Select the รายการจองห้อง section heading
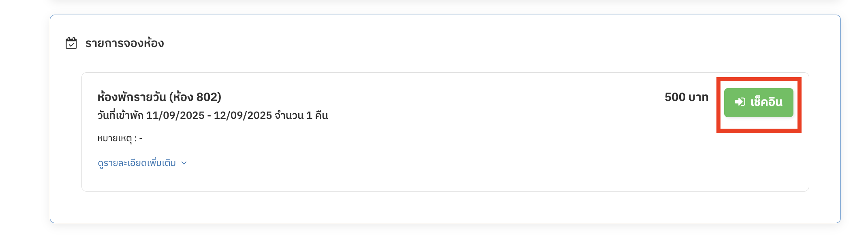This screenshot has height=250, width=868. (124, 43)
